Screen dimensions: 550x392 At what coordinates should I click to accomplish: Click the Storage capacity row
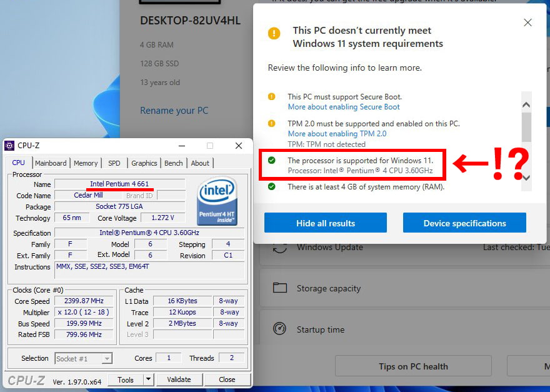405,288
